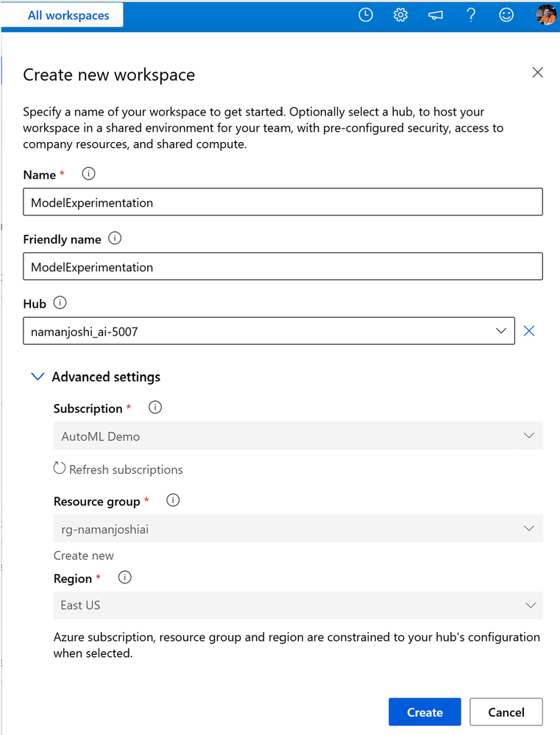Click the info icon beside Friendly name

(115, 238)
